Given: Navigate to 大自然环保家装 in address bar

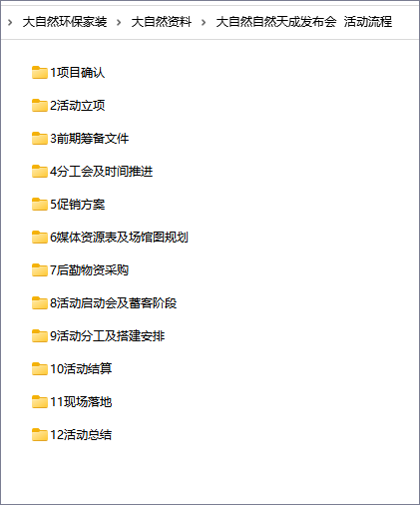Looking at the screenshot, I should 65,22.
